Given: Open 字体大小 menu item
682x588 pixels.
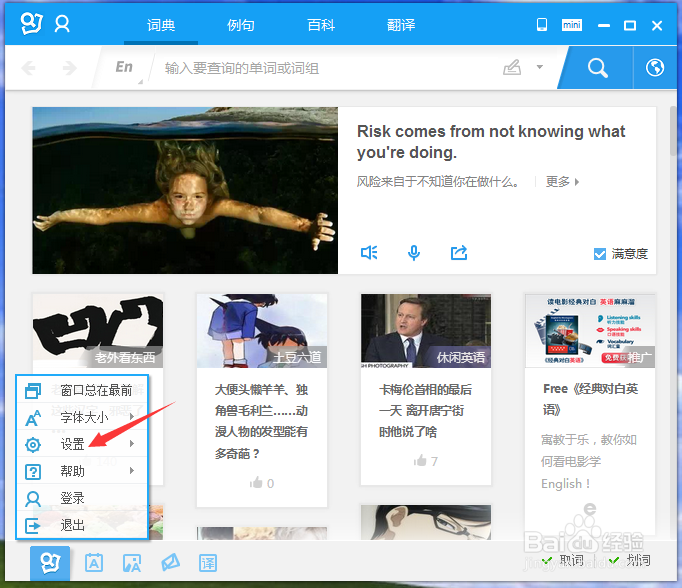Looking at the screenshot, I should (x=82, y=417).
